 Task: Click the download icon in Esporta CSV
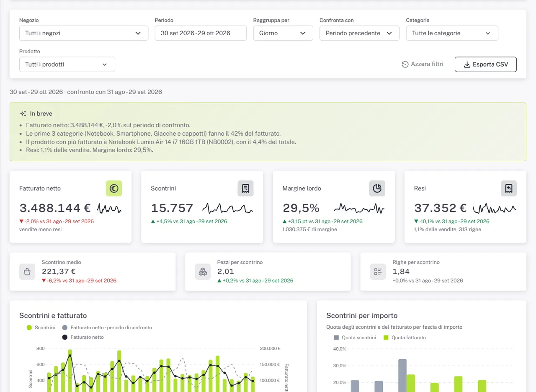[x=467, y=64]
